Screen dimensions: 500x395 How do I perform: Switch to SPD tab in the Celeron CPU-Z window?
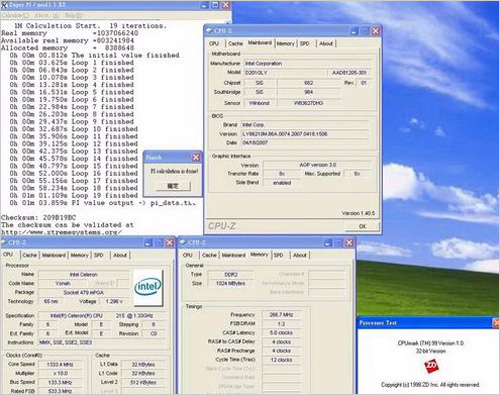tap(98, 255)
